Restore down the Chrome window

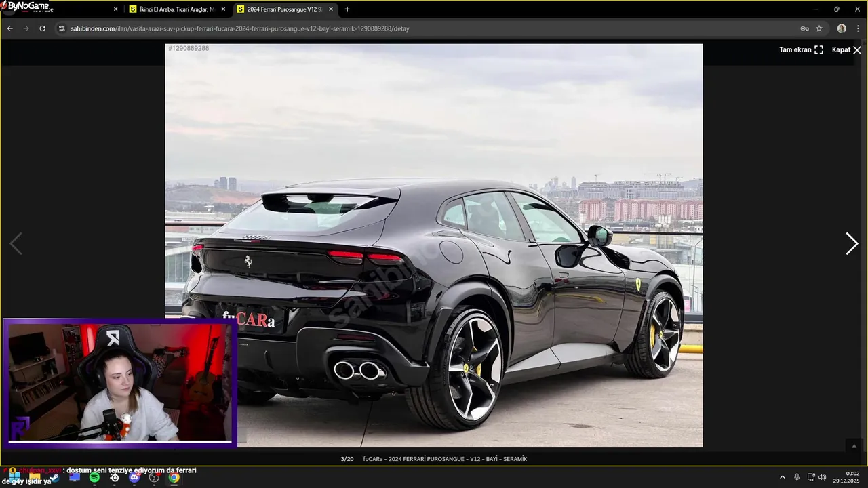click(837, 9)
